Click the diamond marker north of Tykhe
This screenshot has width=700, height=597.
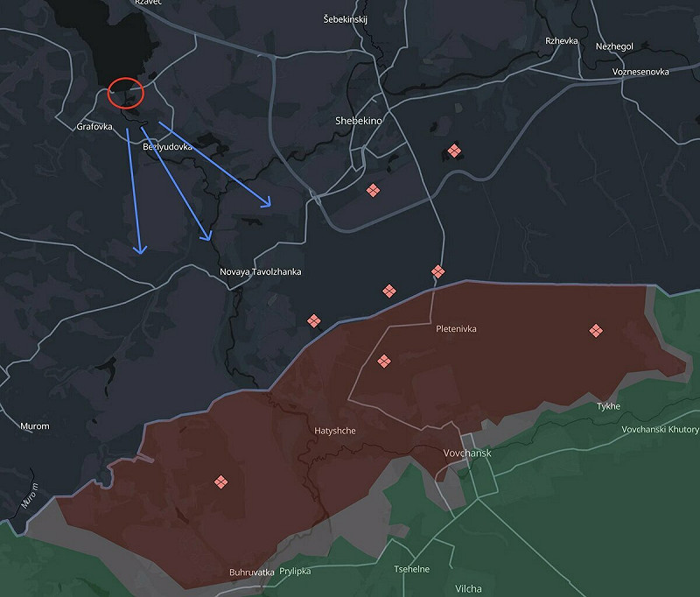click(596, 330)
